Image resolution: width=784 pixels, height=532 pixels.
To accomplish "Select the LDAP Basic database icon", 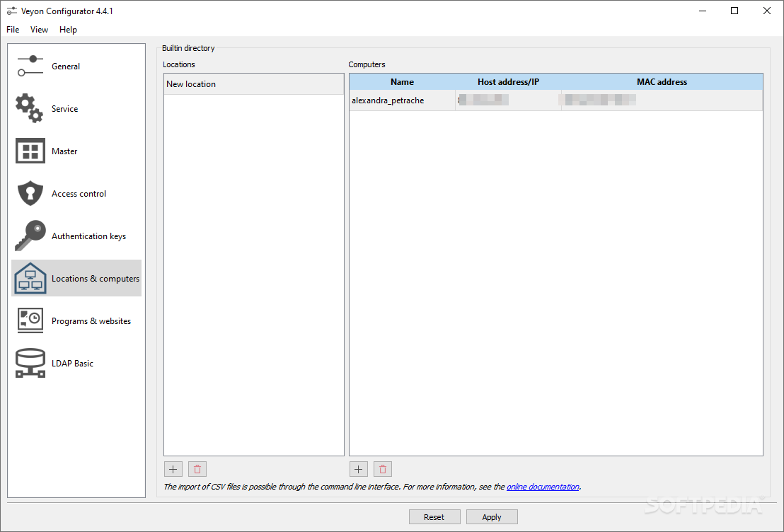I will (x=30, y=363).
